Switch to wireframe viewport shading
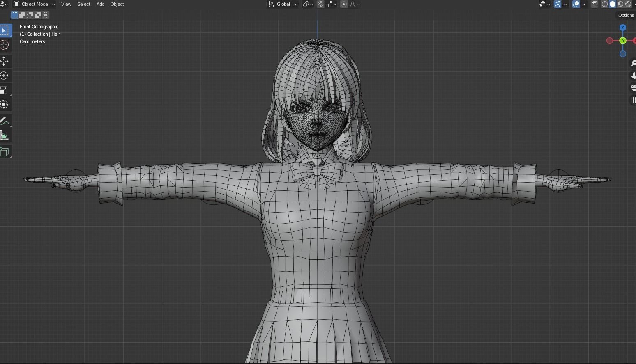This screenshot has height=364, width=636. [605, 4]
